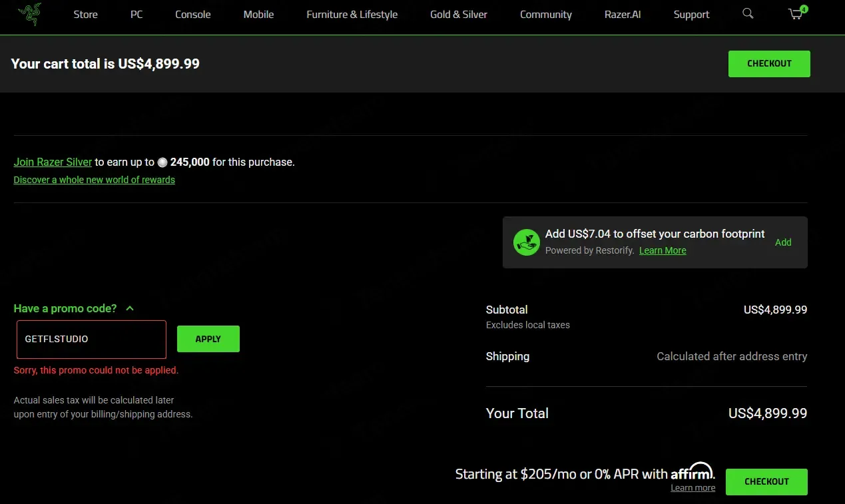This screenshot has height=504, width=845.
Task: Open the Support menu
Action: pyautogui.click(x=691, y=14)
